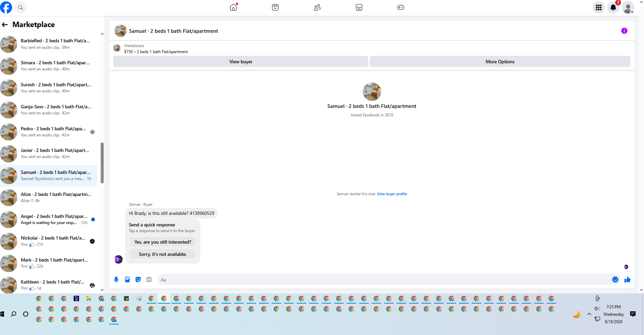644x335 pixels.
Task: Open the purple conversation information icon
Action: click(624, 31)
